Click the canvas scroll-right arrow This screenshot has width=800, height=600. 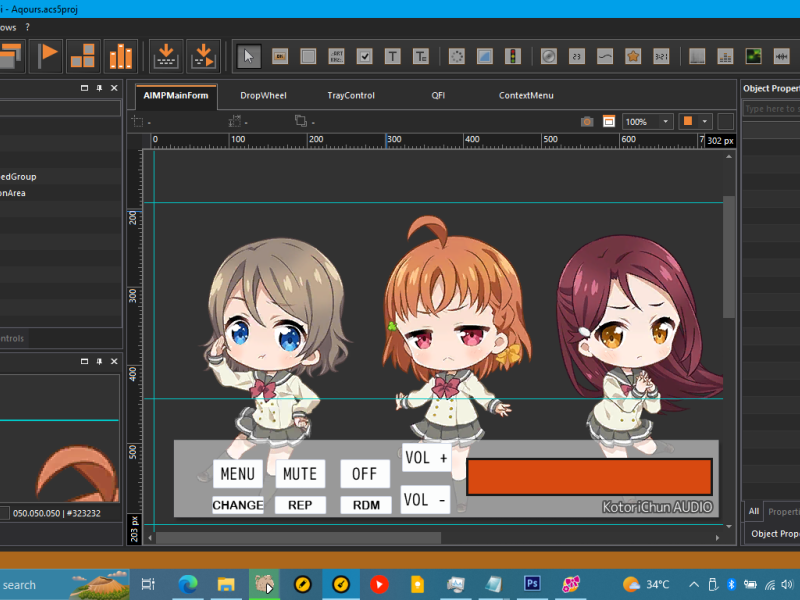(717, 538)
